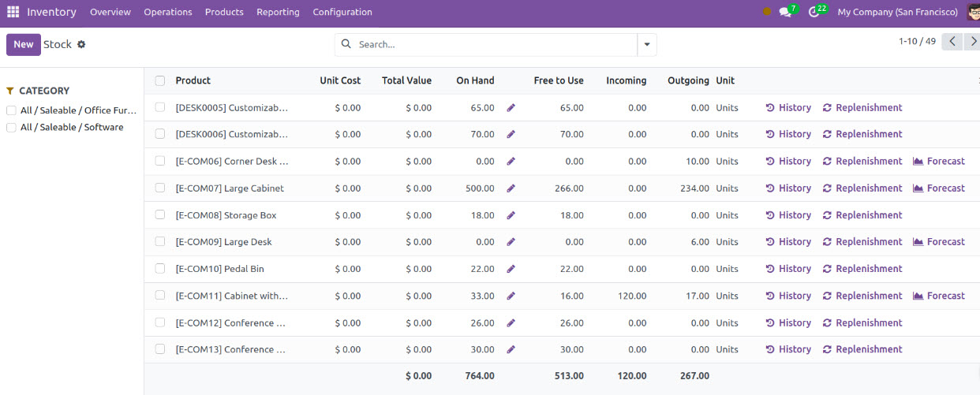The height and width of the screenshot is (395, 980).
Task: Tick the Office Furniture category checkbox
Action: click(x=11, y=110)
